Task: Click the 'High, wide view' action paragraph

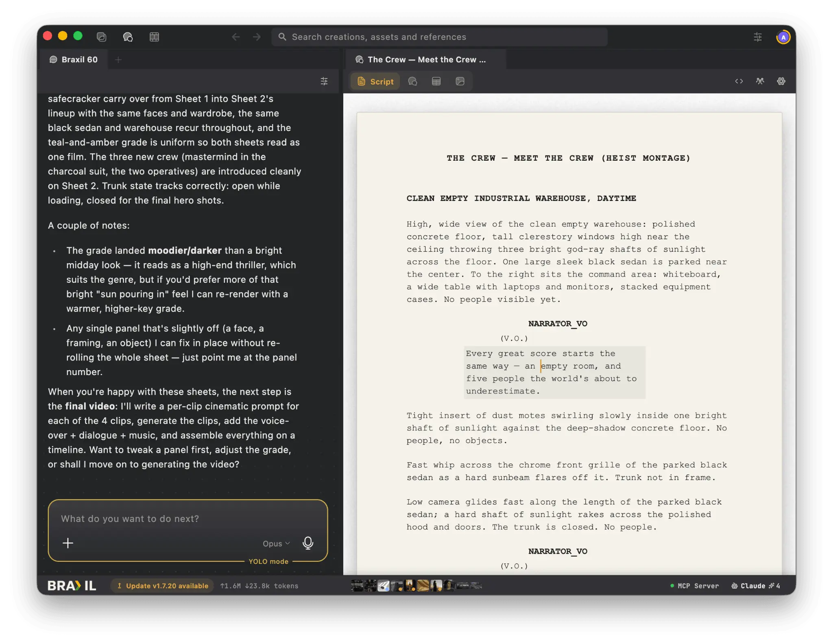Action: pos(567,262)
